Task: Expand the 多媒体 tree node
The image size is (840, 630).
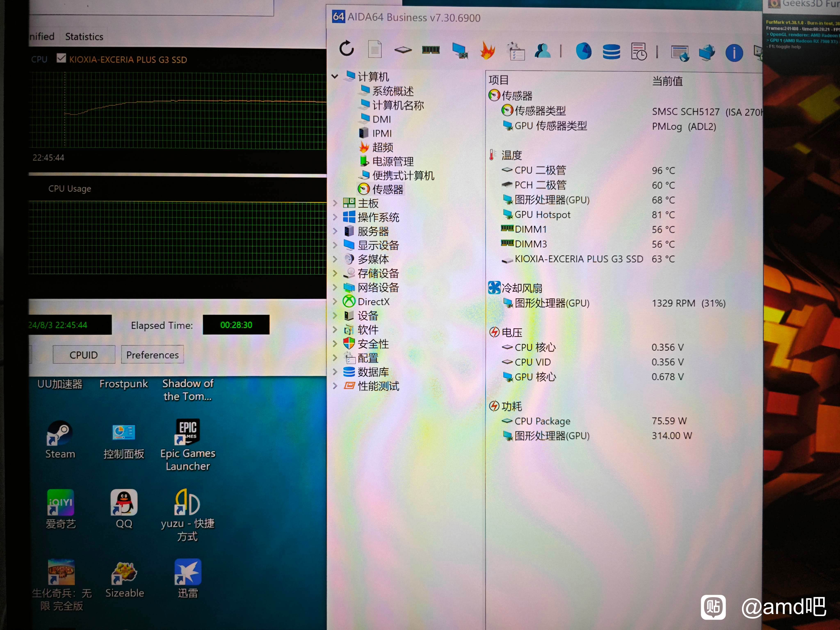Action: point(335,259)
